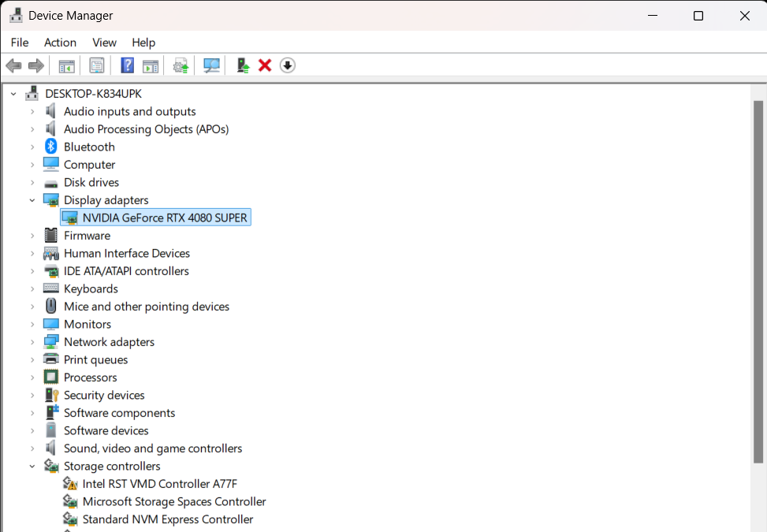
Task: Toggle the Show/Hide Console Tree toolbar icon
Action: 66,65
